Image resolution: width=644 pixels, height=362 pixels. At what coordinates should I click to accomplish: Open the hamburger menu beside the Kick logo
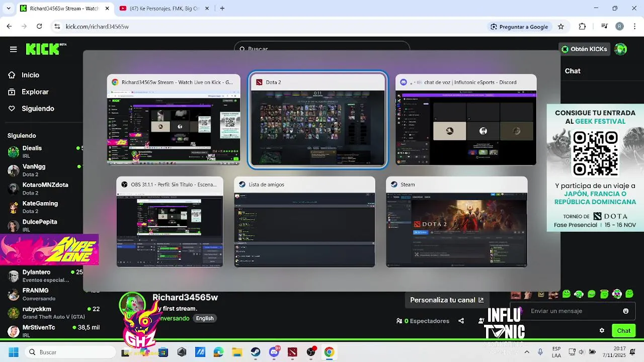(x=14, y=49)
